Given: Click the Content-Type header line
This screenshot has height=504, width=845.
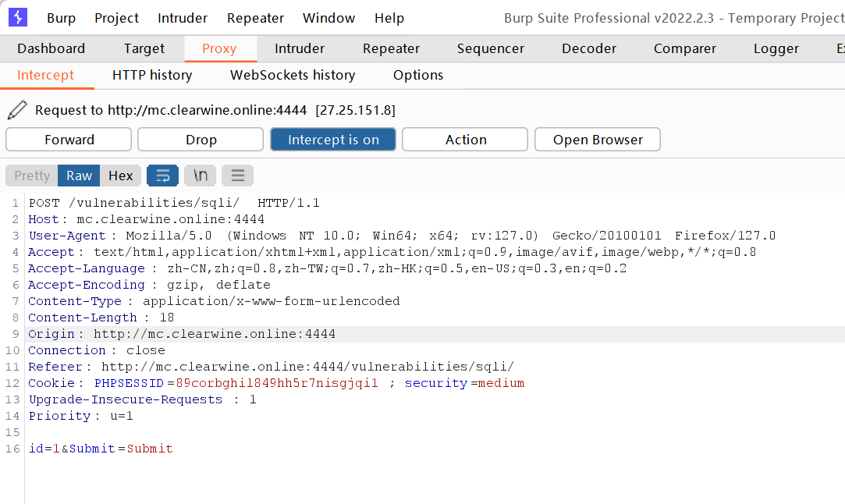Looking at the screenshot, I should click(214, 301).
